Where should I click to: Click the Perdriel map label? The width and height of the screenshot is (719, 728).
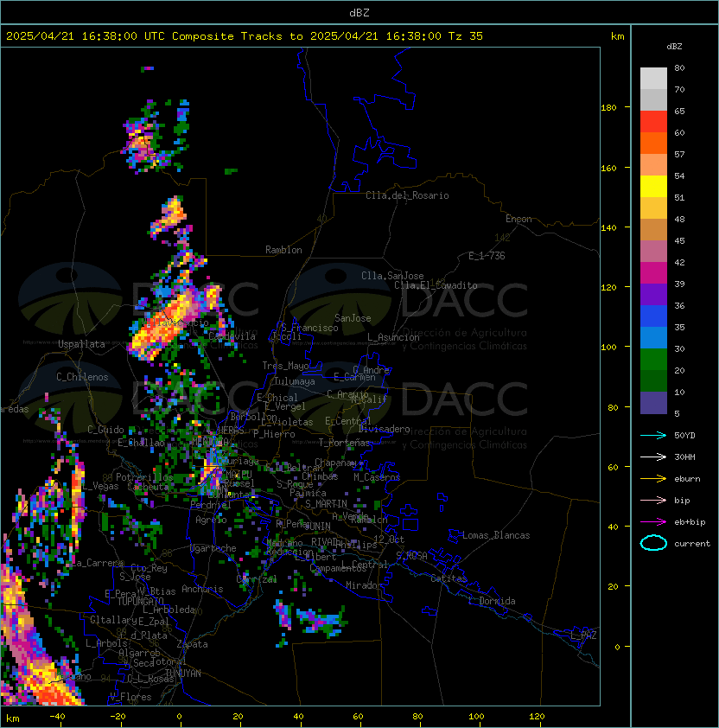(x=211, y=505)
